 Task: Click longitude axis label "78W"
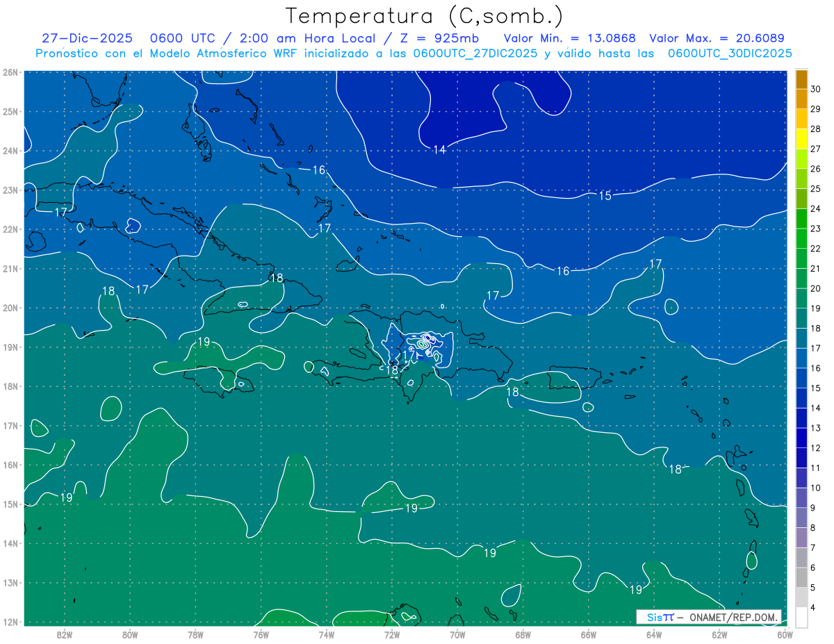coord(195,634)
